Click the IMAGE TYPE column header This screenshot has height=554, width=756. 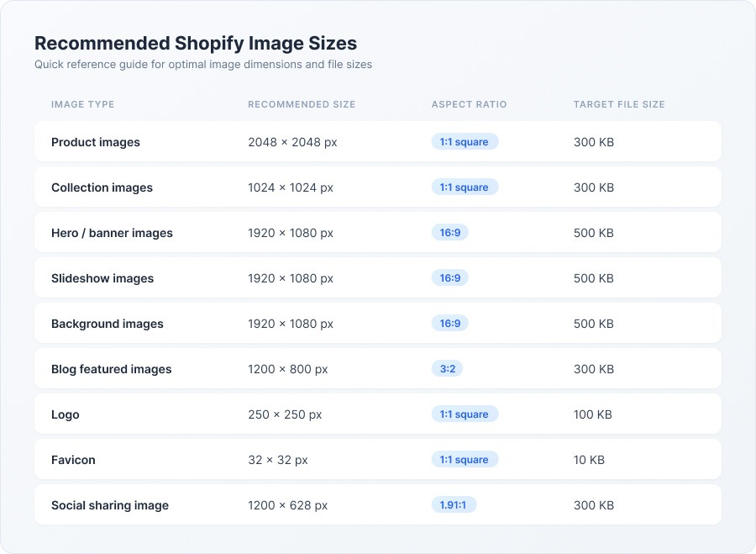[82, 104]
